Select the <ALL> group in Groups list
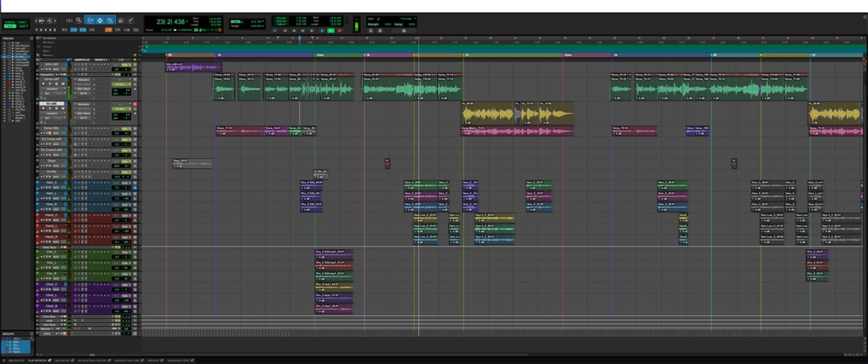Screen dimensions: 868x364 (x=17, y=338)
